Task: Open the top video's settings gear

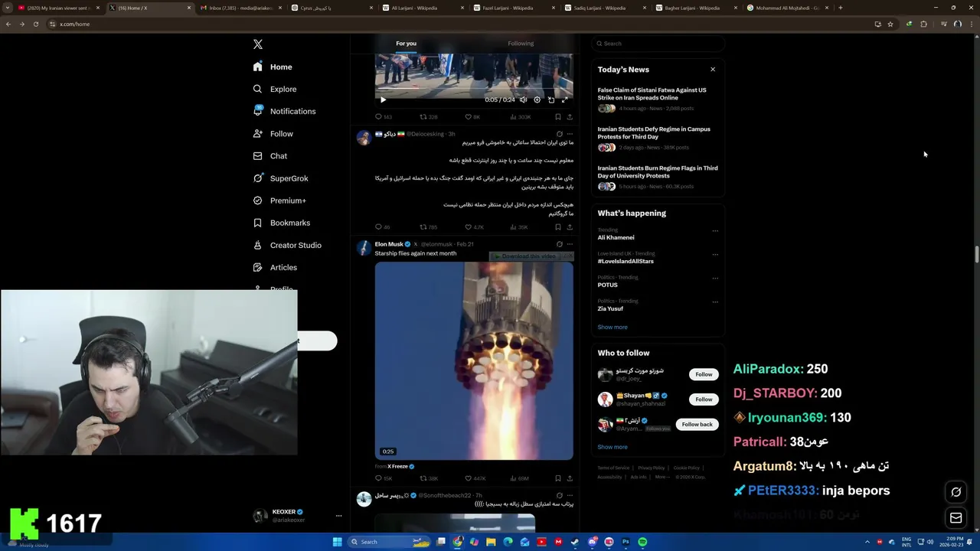Action: tap(537, 99)
